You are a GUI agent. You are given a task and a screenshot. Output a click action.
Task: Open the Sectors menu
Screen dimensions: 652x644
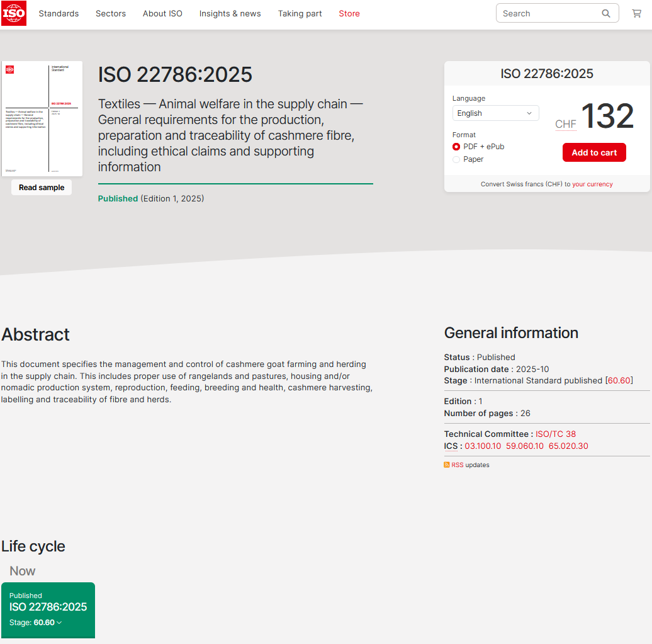tap(111, 13)
